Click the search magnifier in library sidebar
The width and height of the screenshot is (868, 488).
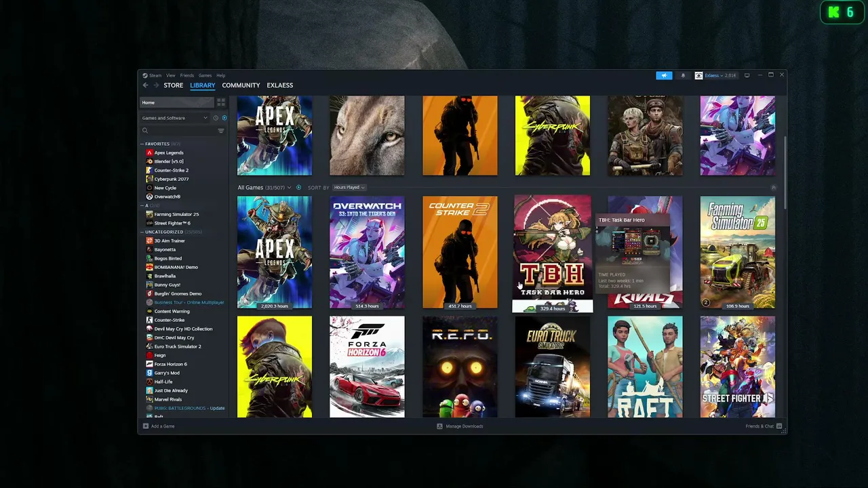145,131
